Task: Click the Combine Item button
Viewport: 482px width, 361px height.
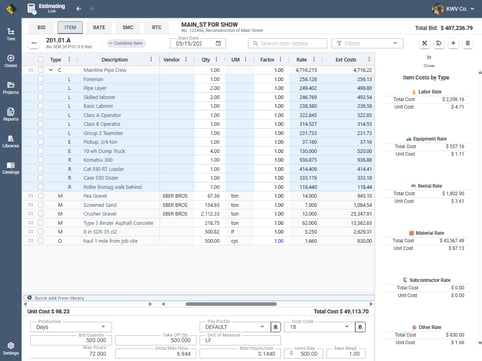Action: coord(126,43)
